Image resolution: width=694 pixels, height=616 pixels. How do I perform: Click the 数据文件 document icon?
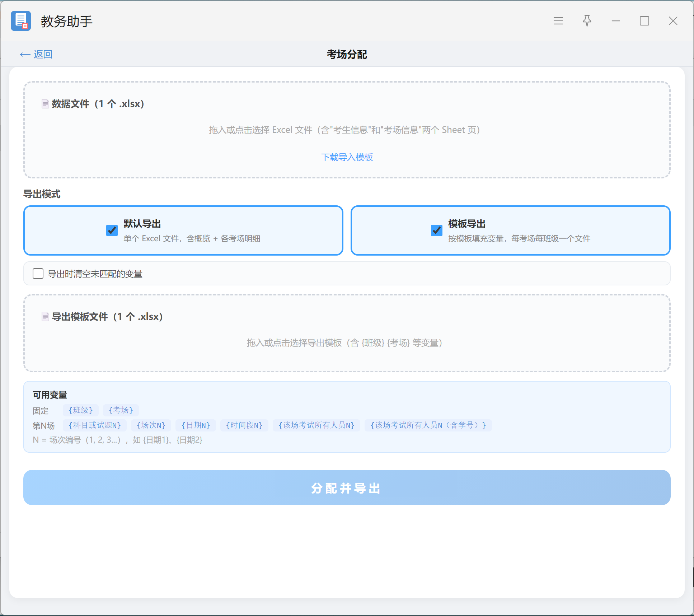tap(45, 104)
